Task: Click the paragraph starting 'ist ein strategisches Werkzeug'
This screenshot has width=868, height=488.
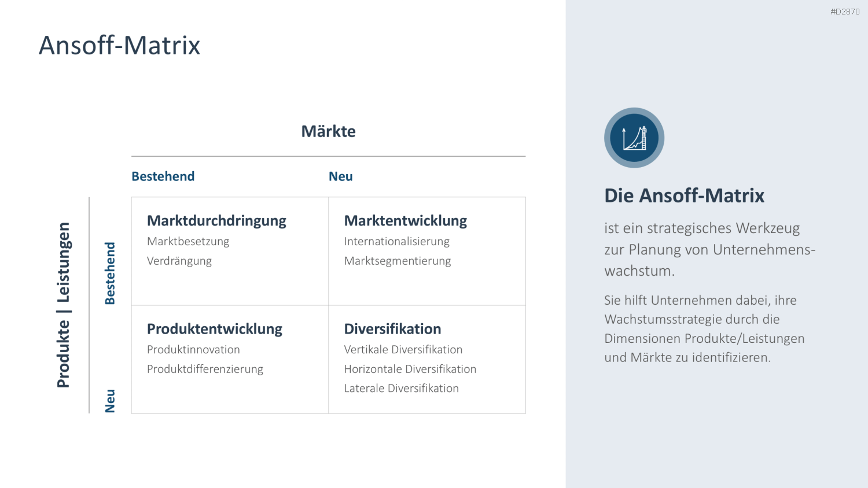Action: pos(710,249)
